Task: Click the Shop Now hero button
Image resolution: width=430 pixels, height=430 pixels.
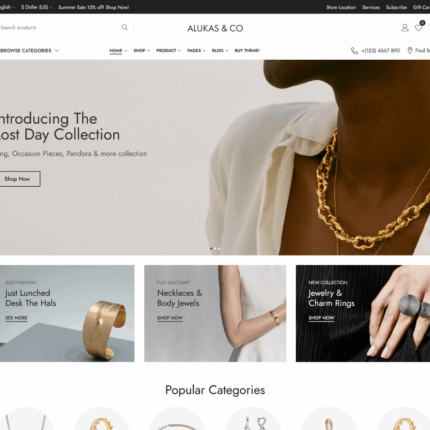Action: [18, 179]
